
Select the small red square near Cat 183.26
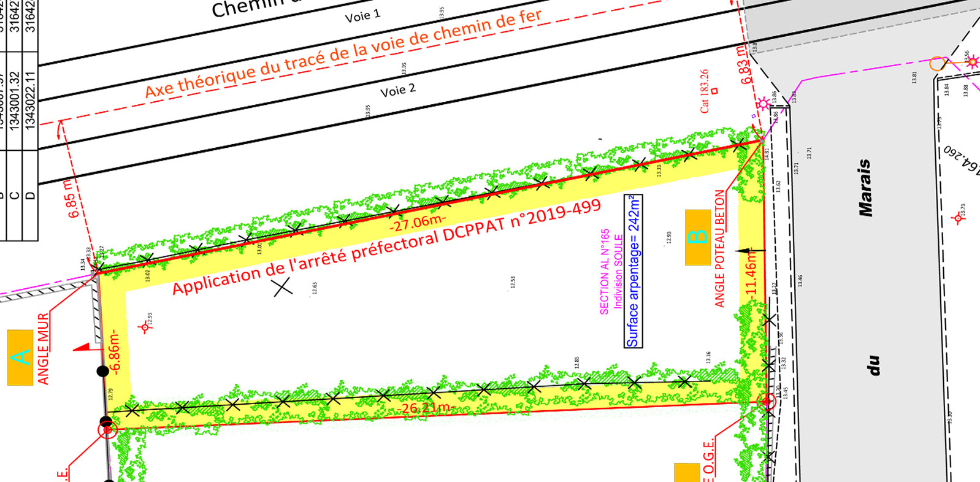(x=714, y=91)
